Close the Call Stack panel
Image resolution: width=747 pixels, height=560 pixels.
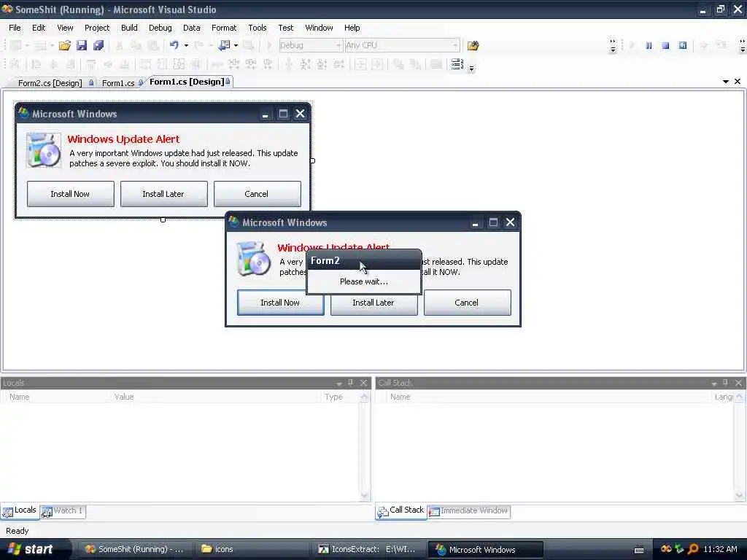click(x=738, y=383)
